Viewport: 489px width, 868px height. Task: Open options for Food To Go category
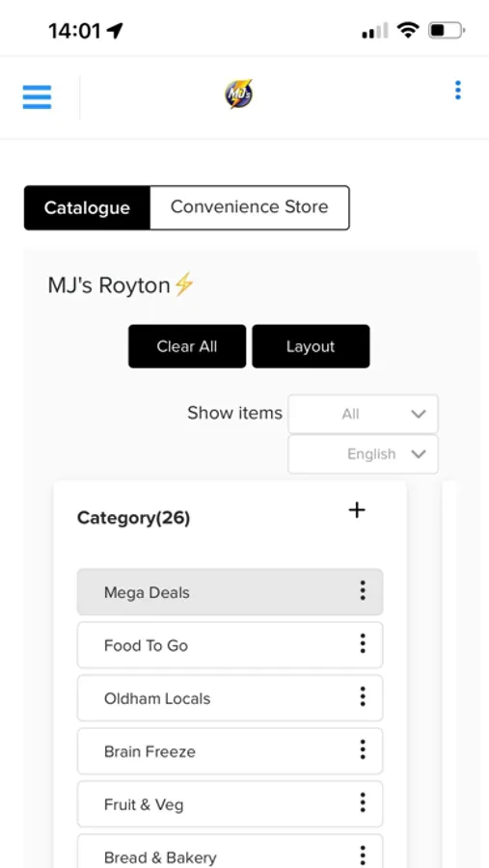pyautogui.click(x=363, y=644)
